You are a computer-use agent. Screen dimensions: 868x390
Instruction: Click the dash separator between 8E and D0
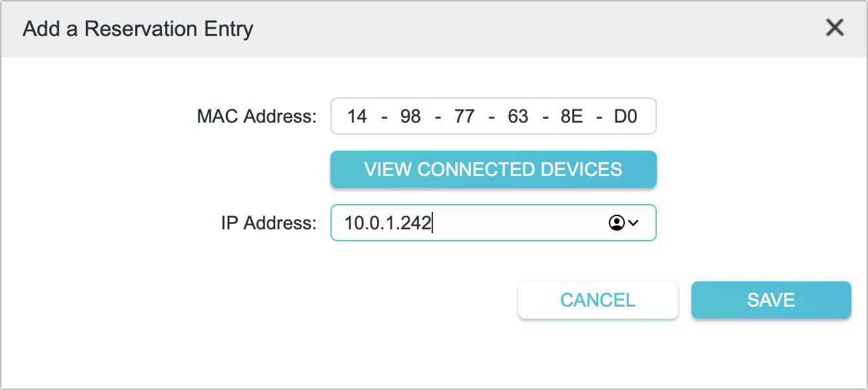click(599, 117)
